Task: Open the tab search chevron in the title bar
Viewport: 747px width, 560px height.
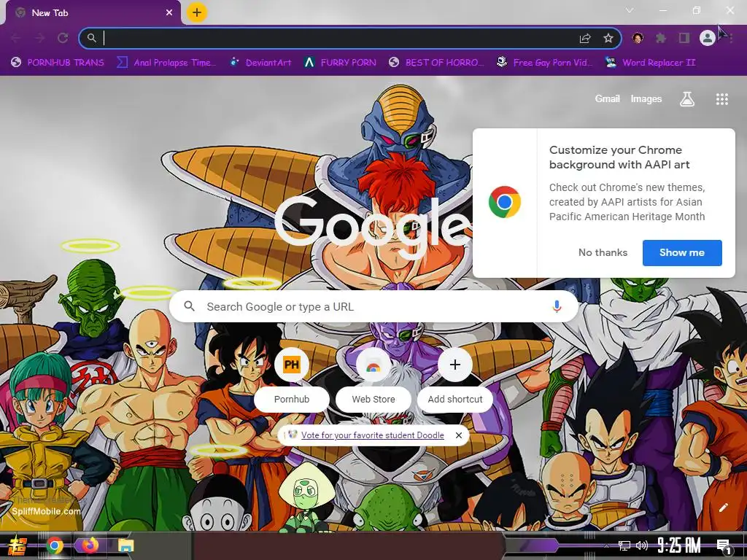Action: point(630,10)
